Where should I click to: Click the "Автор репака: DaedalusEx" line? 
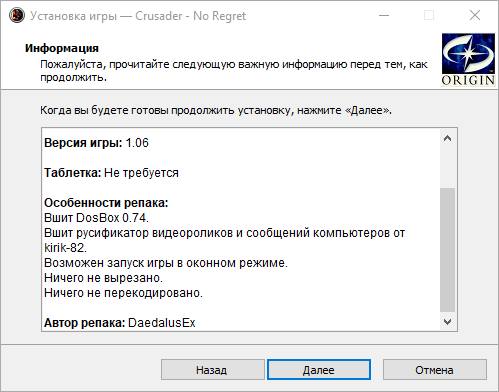coord(120,323)
